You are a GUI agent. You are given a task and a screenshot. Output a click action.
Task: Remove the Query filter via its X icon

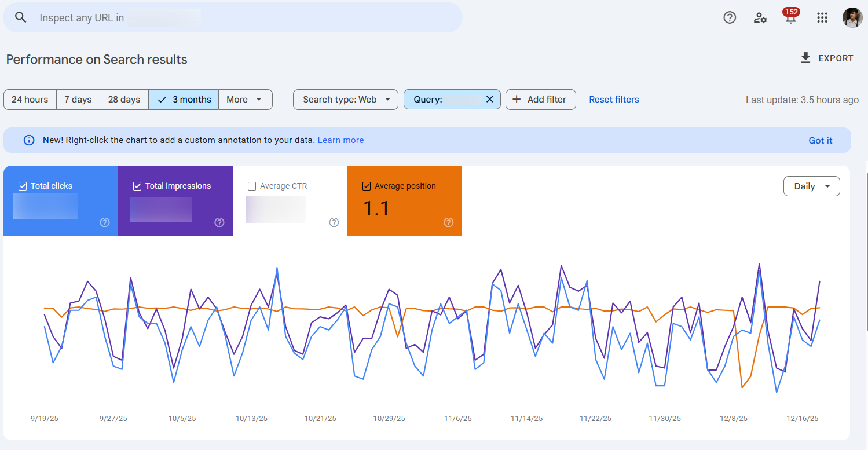click(x=489, y=99)
